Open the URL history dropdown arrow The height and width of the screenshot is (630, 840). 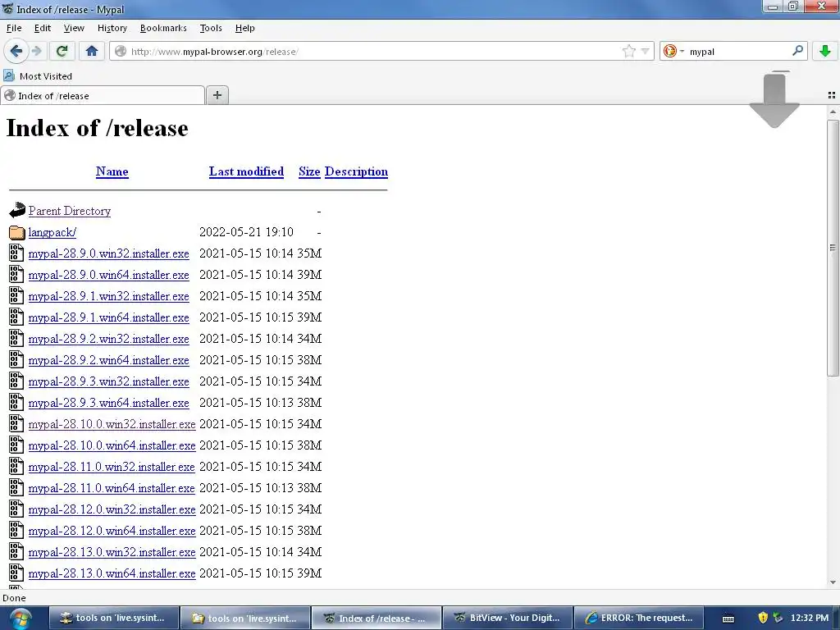646,52
